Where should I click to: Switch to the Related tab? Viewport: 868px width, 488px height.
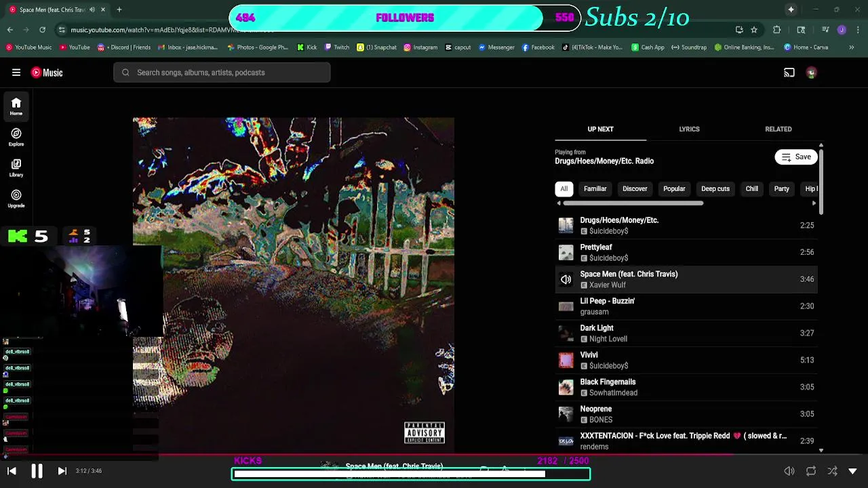(x=778, y=129)
